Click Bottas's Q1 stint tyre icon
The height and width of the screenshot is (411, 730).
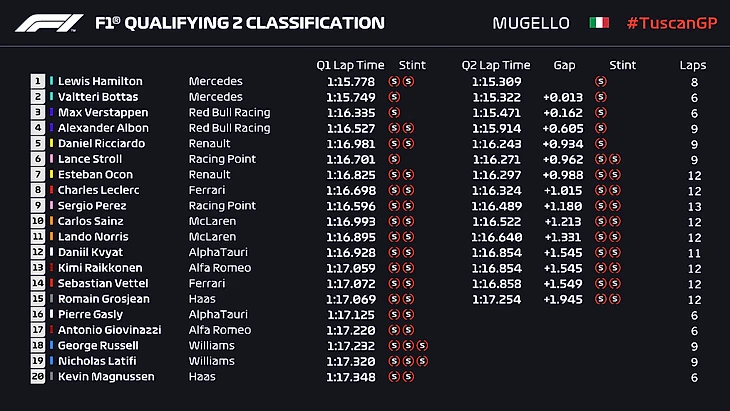[x=394, y=97]
